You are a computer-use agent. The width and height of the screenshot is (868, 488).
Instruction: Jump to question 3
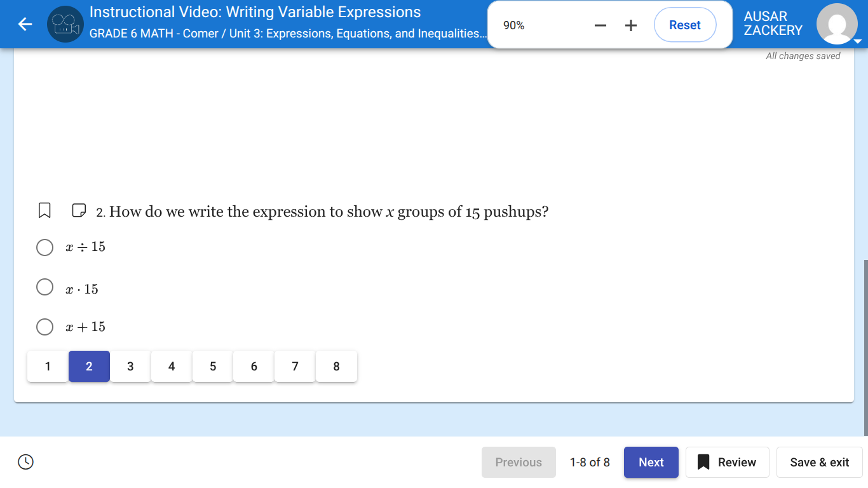click(x=130, y=366)
